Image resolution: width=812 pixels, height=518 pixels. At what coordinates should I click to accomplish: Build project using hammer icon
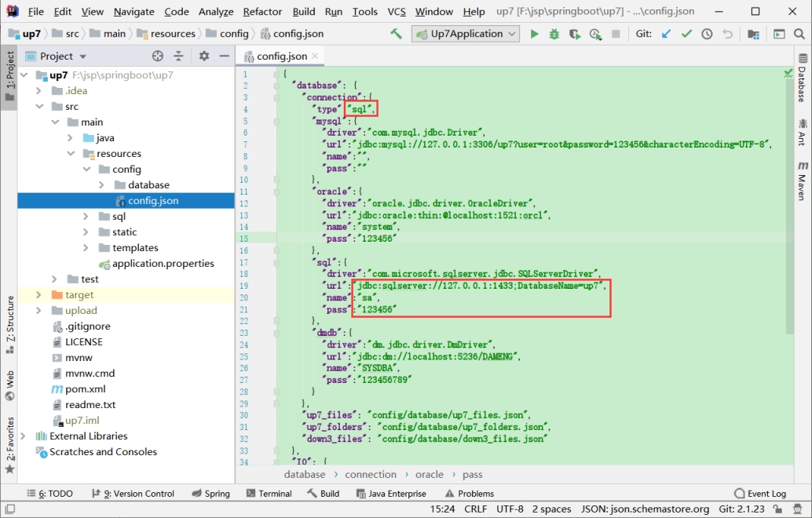coord(396,34)
